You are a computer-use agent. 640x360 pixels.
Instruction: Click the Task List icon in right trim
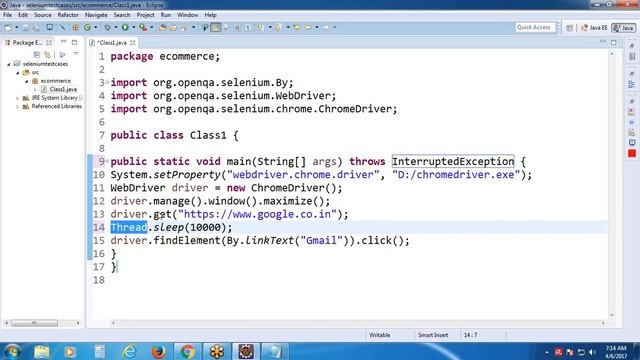[632, 56]
